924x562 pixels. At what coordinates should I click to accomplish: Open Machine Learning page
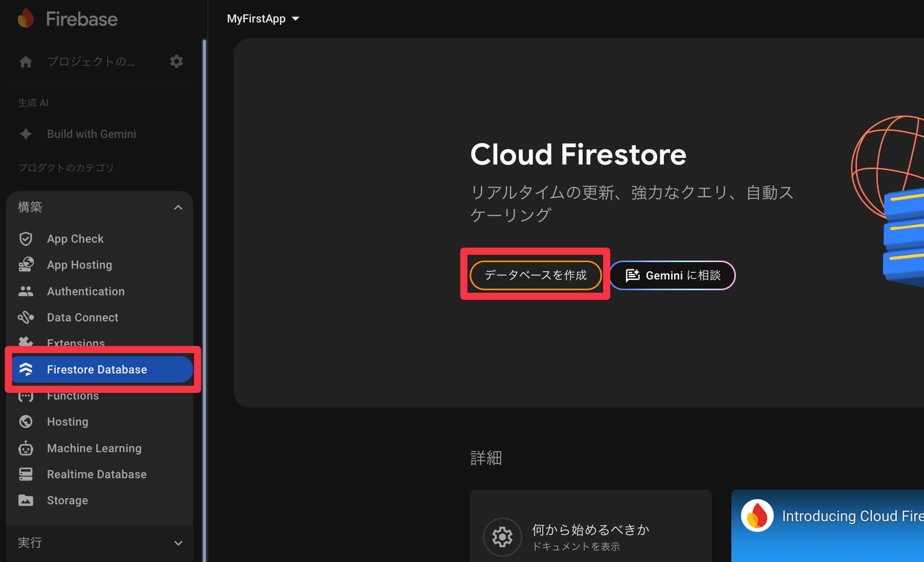[100, 448]
